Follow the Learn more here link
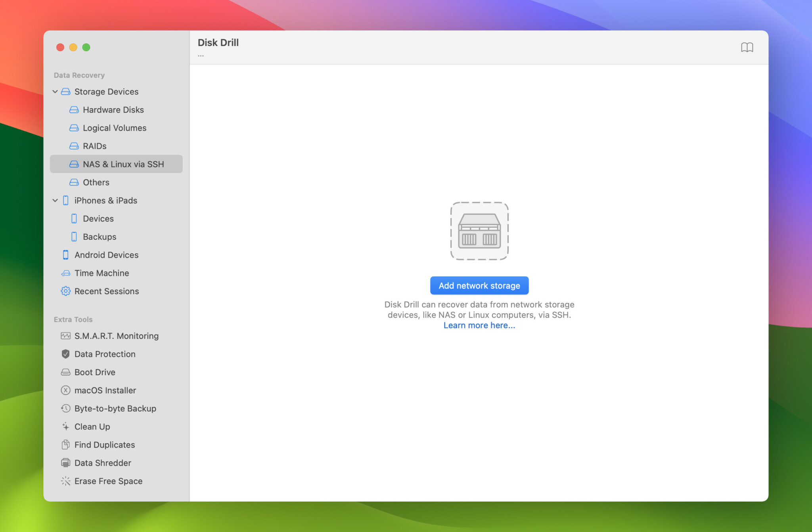The image size is (812, 532). click(479, 325)
